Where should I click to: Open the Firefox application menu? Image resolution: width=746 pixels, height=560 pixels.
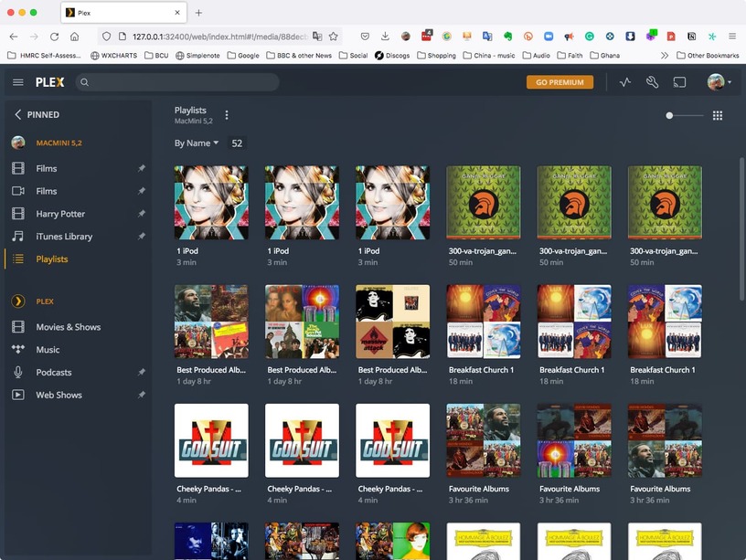point(732,37)
